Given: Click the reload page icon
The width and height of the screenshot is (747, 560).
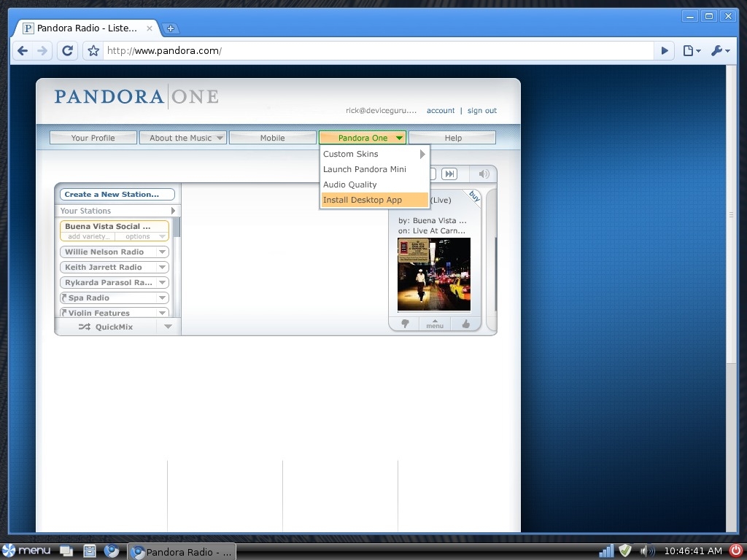Looking at the screenshot, I should [x=67, y=51].
